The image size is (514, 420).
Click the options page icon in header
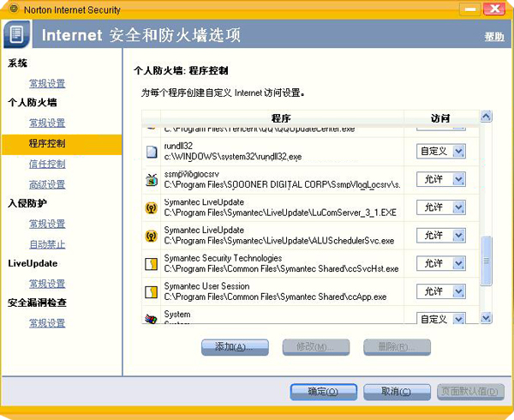pos(16,34)
